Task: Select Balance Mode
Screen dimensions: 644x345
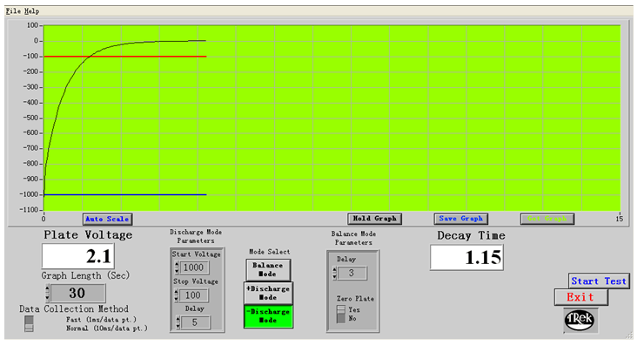Action: [x=268, y=270]
